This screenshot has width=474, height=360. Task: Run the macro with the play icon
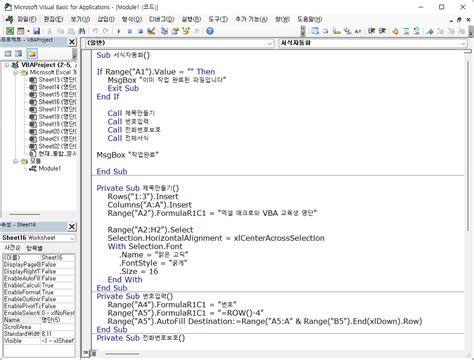119,31
